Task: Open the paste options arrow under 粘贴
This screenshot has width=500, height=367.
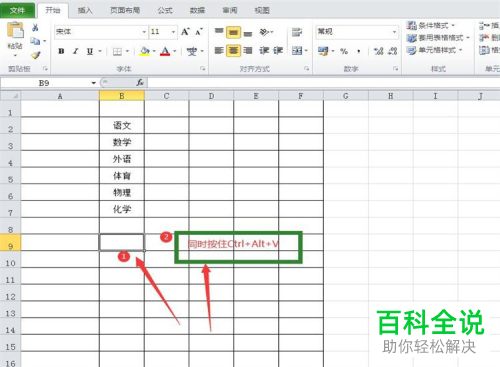Action: click(x=15, y=55)
